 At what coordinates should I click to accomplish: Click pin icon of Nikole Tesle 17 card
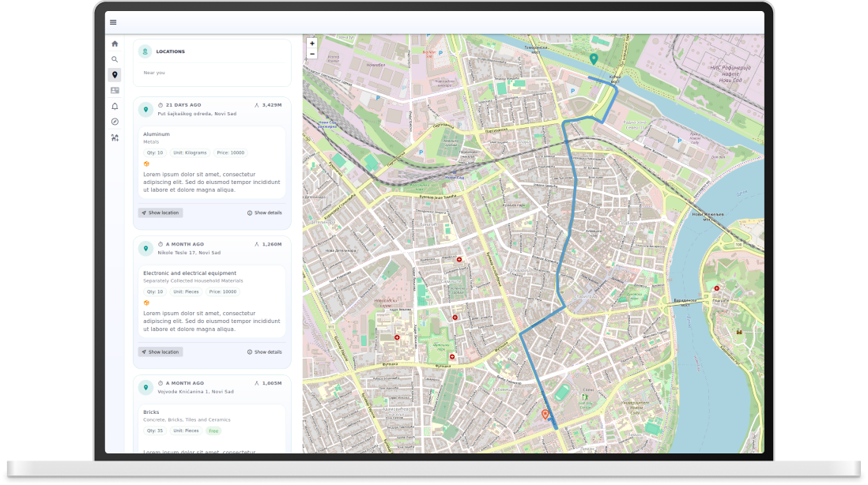click(x=145, y=248)
